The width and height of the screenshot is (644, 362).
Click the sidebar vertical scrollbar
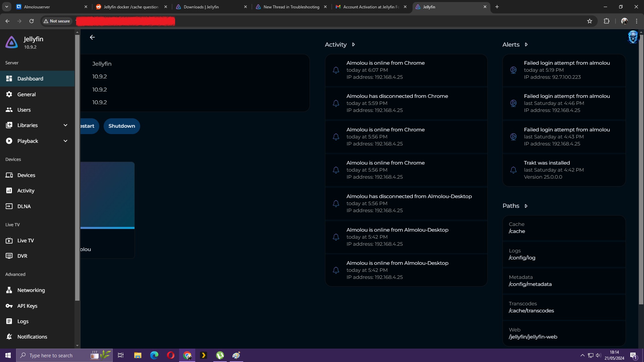(x=77, y=168)
